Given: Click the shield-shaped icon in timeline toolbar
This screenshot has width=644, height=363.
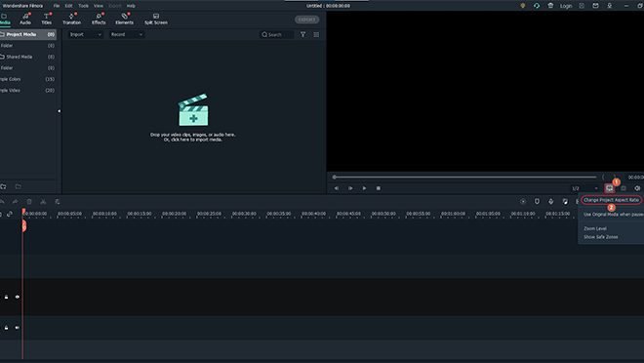Looking at the screenshot, I should (537, 202).
